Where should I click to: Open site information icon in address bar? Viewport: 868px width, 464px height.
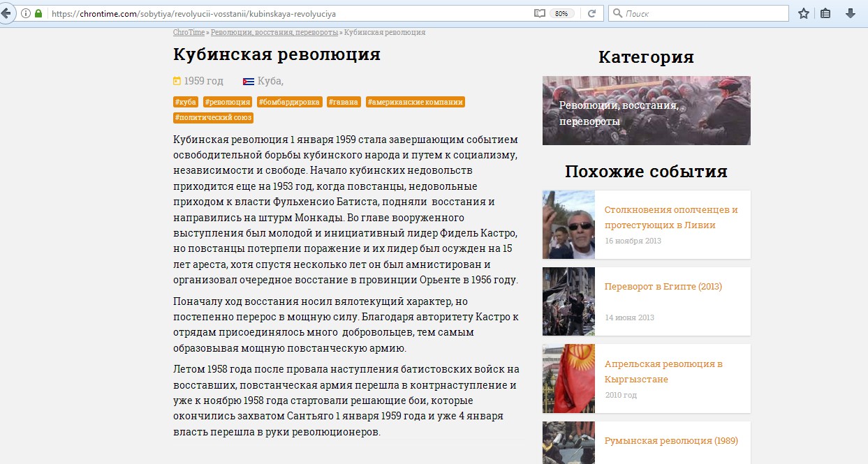[26, 13]
